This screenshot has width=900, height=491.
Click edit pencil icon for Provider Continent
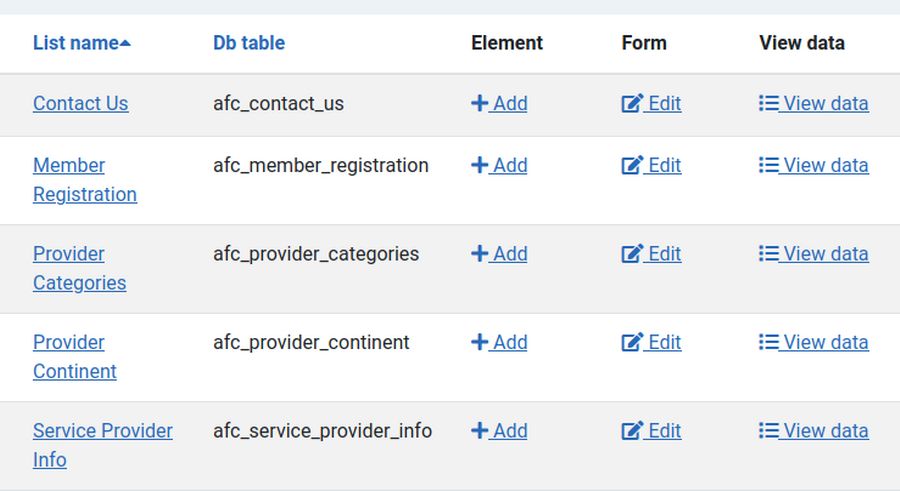coord(632,342)
